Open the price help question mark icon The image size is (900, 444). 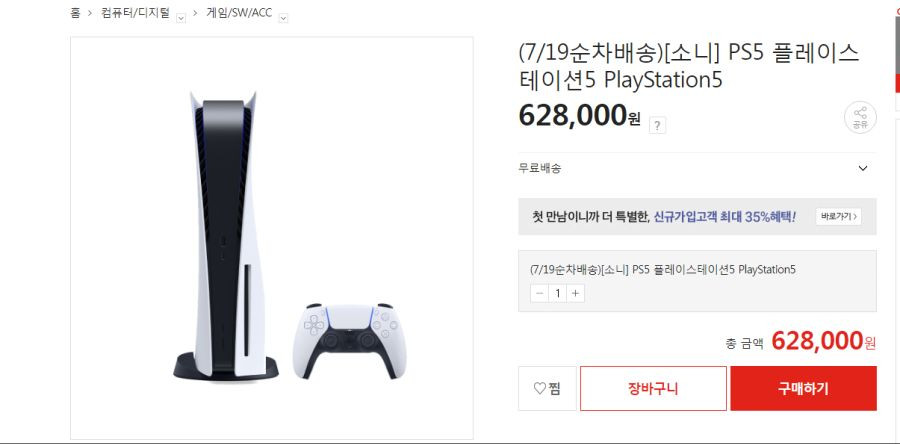[657, 125]
